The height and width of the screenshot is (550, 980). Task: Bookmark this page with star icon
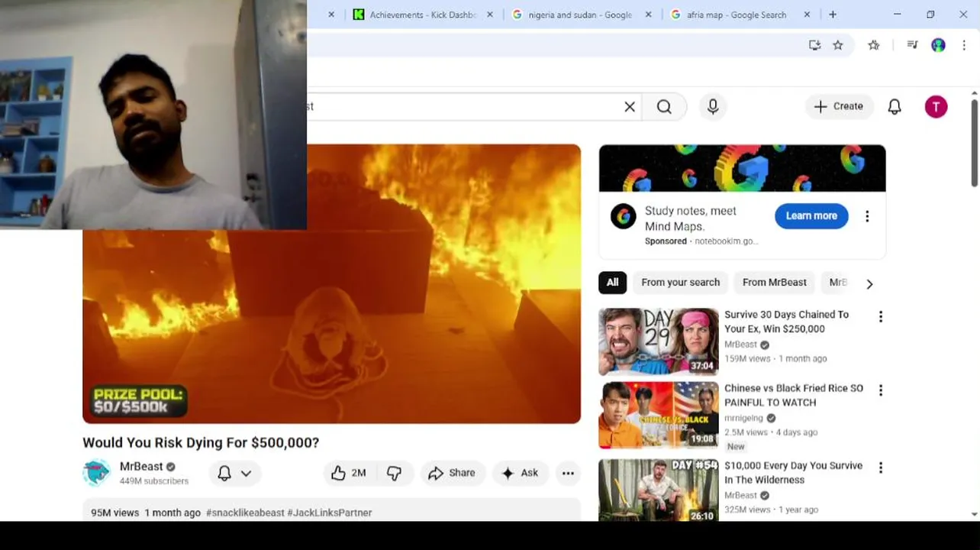838,45
